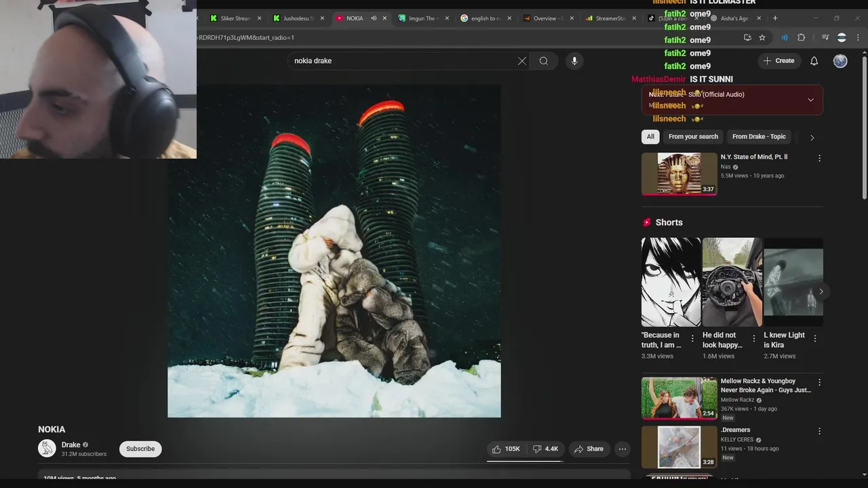868x488 pixels.
Task: Click the Share button
Action: click(589, 449)
